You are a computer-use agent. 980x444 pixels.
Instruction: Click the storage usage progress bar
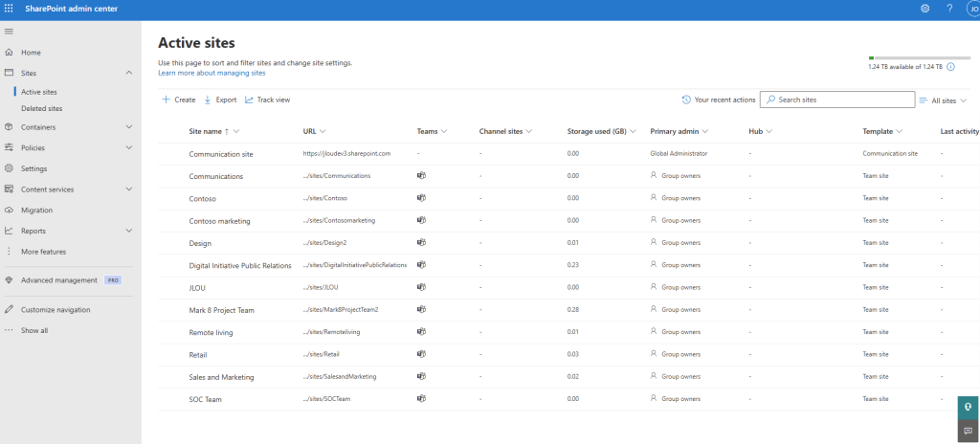tap(920, 58)
